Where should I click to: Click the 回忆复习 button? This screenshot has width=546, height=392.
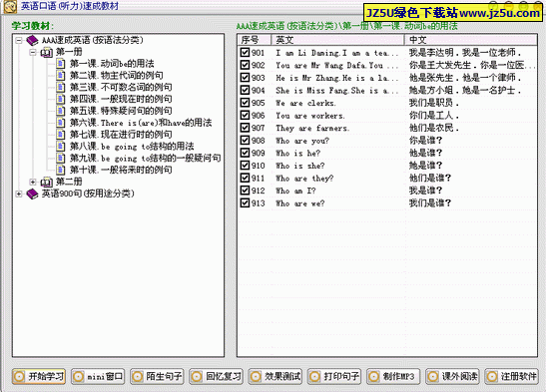tap(216, 376)
